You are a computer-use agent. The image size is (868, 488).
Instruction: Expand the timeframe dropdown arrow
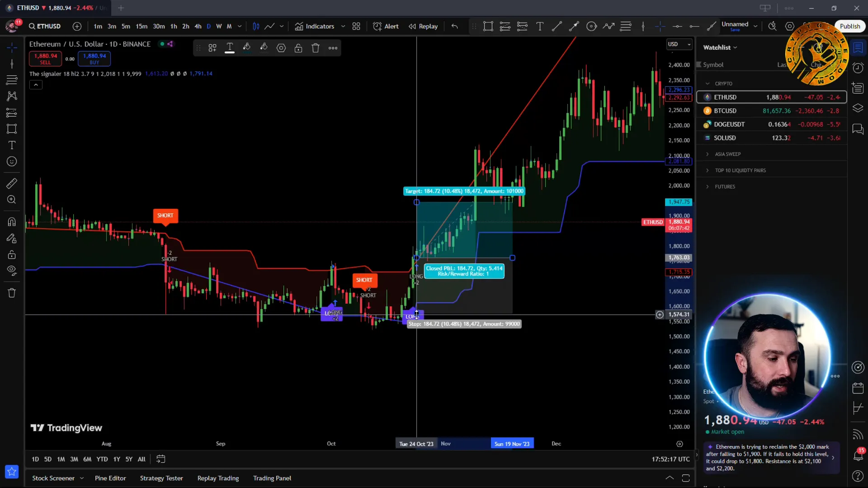(240, 26)
